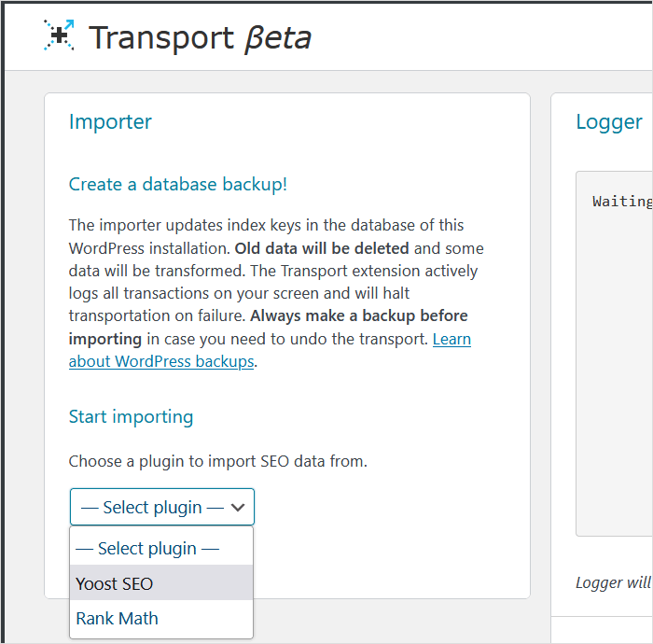
Task: Click the Logger output box showing 'Waiting'
Action: (614, 353)
